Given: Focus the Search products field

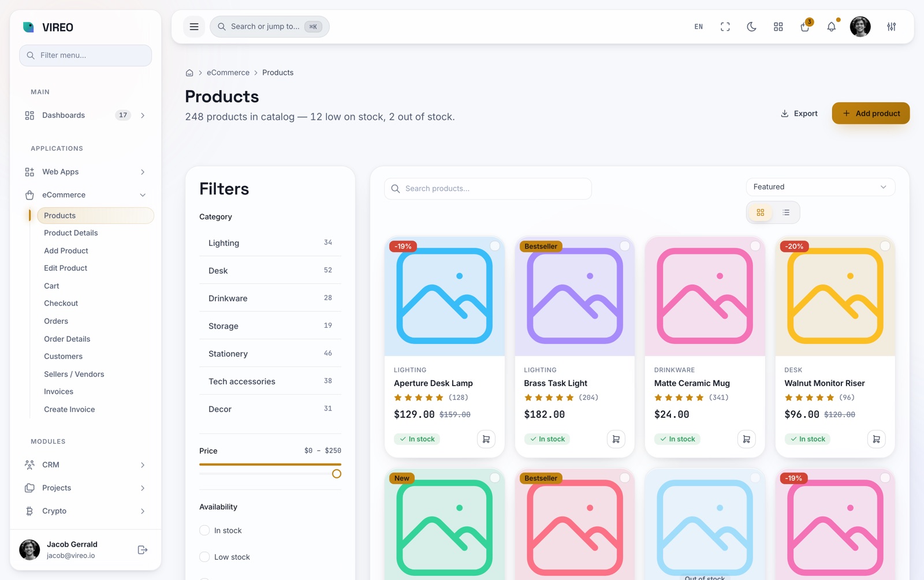Looking at the screenshot, I should click(x=488, y=189).
